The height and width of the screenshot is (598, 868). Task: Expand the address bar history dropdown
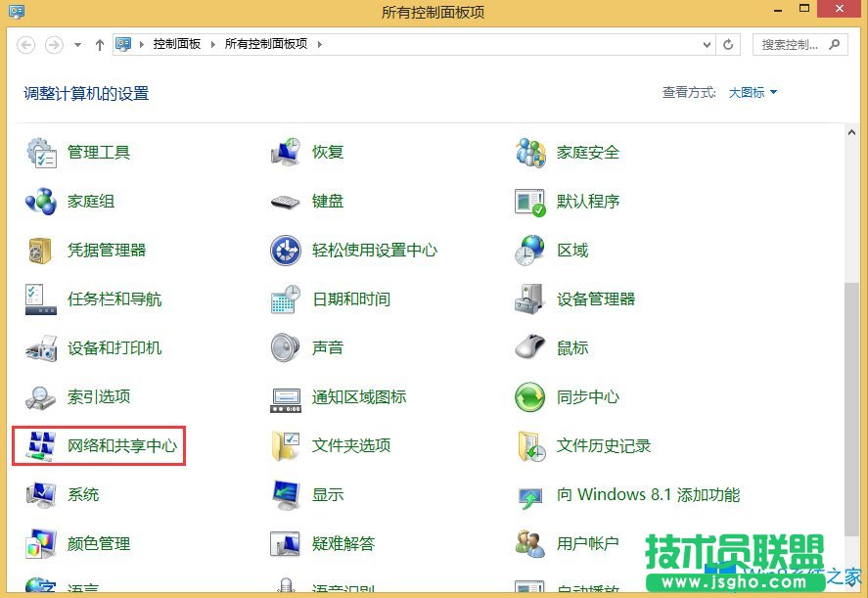click(x=708, y=44)
